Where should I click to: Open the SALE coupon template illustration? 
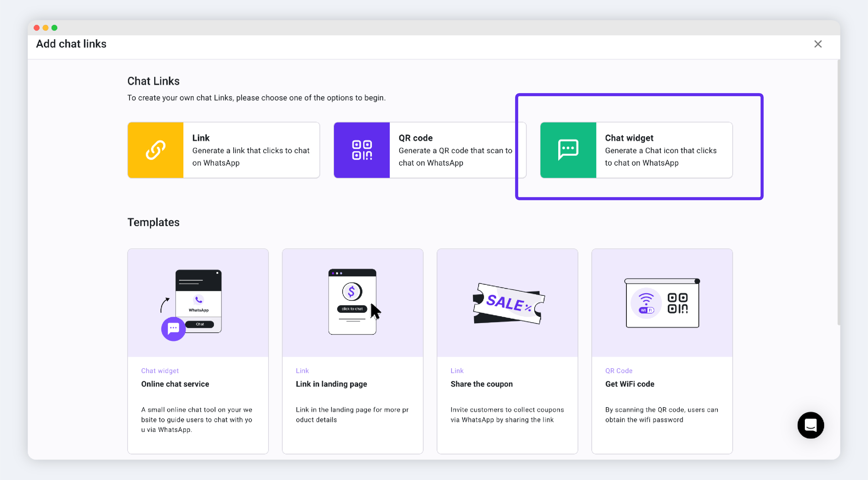[x=507, y=303]
